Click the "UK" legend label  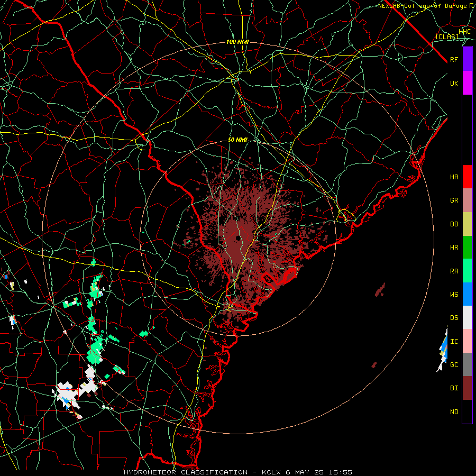454,83
